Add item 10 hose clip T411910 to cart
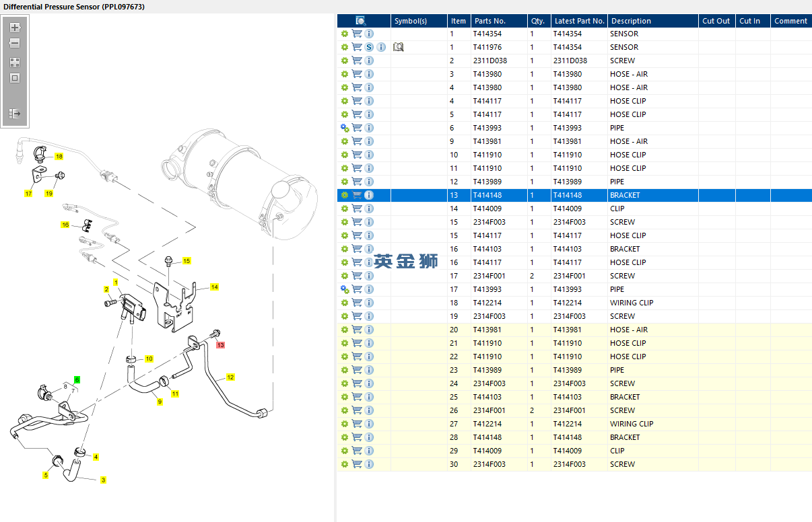This screenshot has height=522, width=812. (x=357, y=155)
